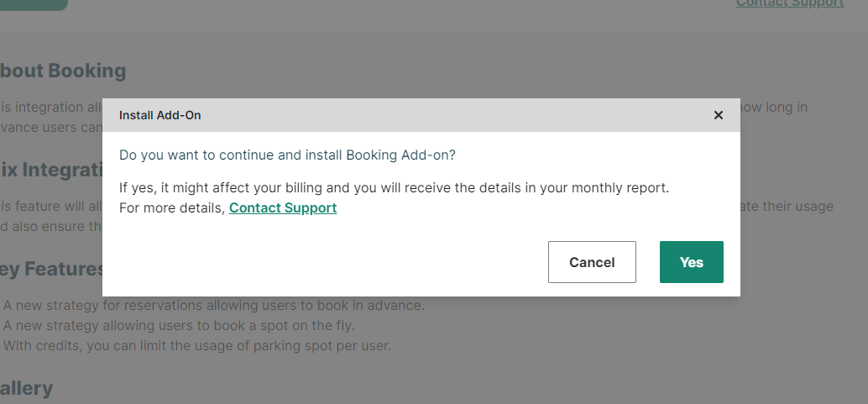Click the About Booking heading
Image resolution: width=868 pixels, height=404 pixels.
click(x=63, y=71)
